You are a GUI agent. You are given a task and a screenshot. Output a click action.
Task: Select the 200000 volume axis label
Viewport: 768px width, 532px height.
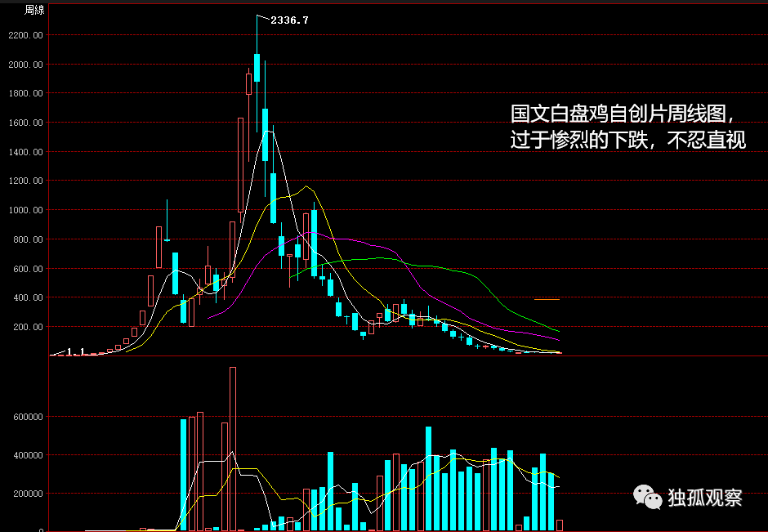pyautogui.click(x=29, y=494)
